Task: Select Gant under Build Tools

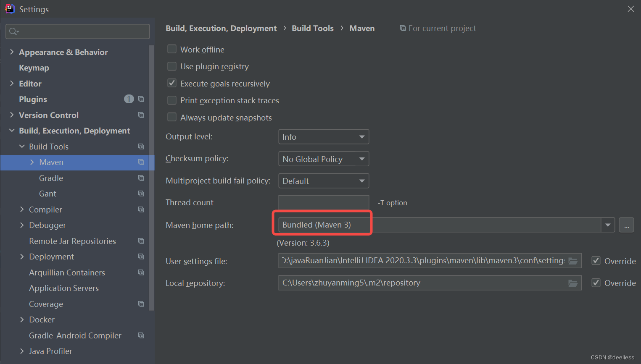Action: point(47,194)
